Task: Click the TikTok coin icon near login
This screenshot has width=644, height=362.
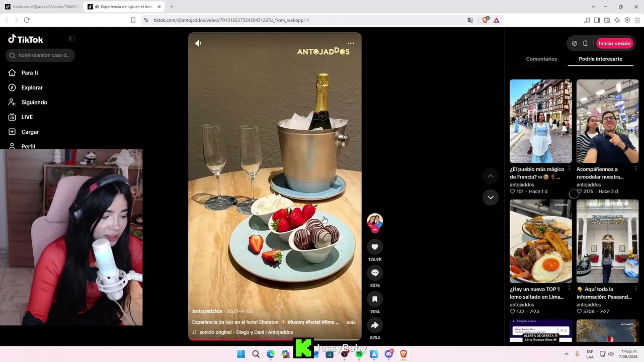Action: (x=575, y=43)
